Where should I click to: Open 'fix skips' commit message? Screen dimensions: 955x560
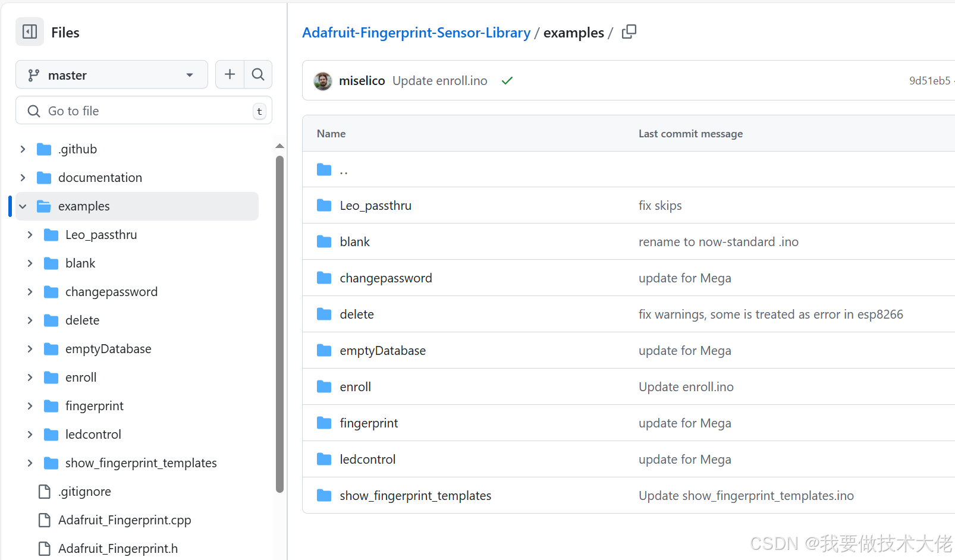660,206
